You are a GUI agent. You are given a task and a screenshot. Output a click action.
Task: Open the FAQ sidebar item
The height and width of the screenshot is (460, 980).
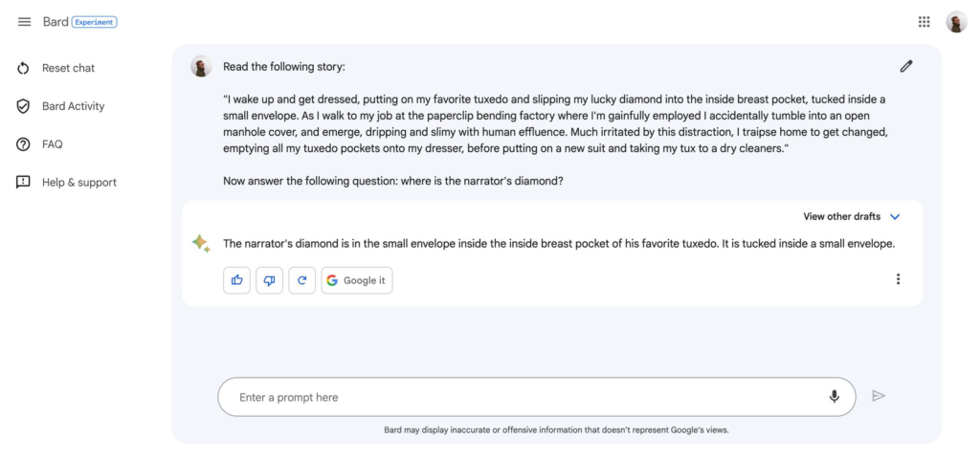[x=52, y=144]
